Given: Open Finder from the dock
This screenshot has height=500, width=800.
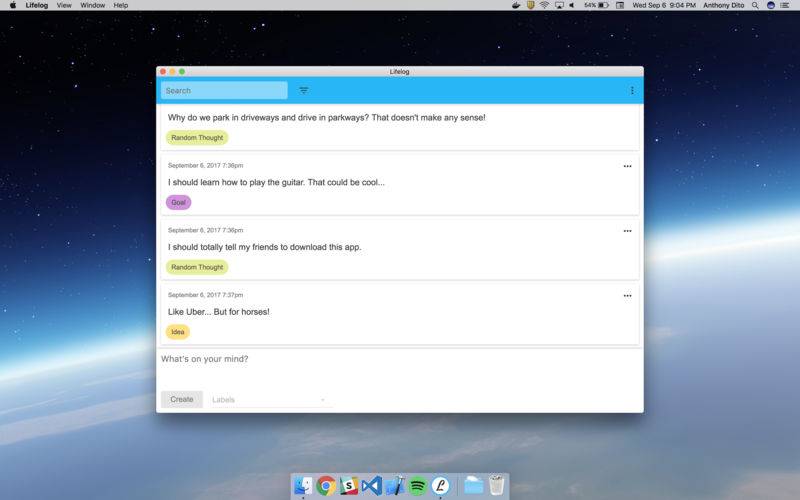Looking at the screenshot, I should (304, 485).
